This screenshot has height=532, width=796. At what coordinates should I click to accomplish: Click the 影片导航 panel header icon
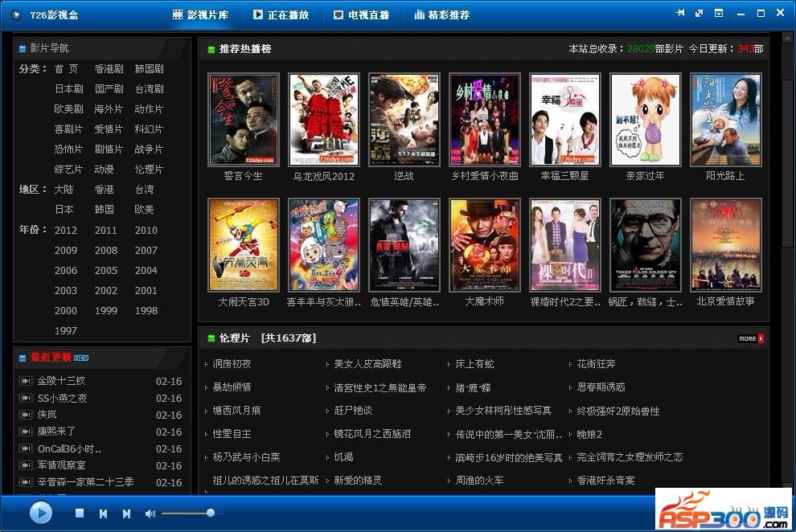click(23, 49)
